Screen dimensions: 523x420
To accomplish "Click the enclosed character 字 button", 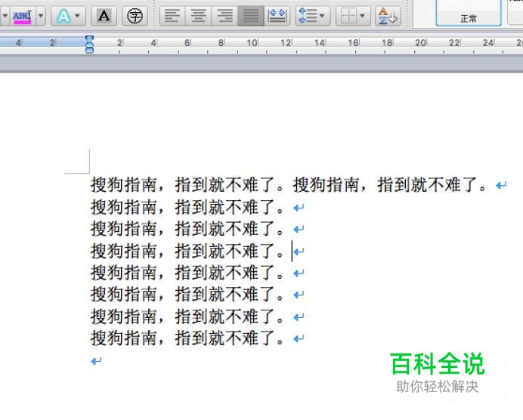I will [135, 16].
